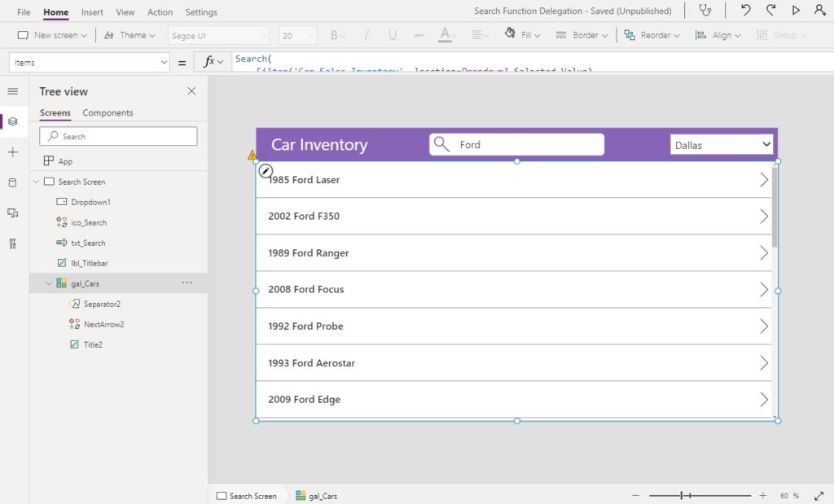This screenshot has width=834, height=504.
Task: Undo the last action
Action: [x=746, y=10]
